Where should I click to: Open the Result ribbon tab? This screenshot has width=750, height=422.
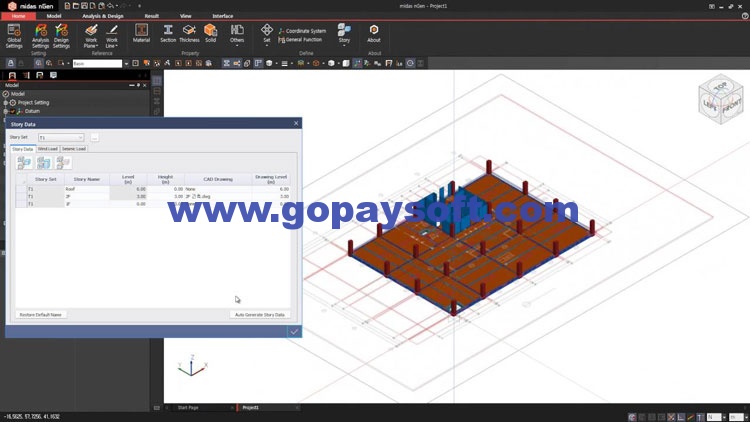pyautogui.click(x=152, y=16)
